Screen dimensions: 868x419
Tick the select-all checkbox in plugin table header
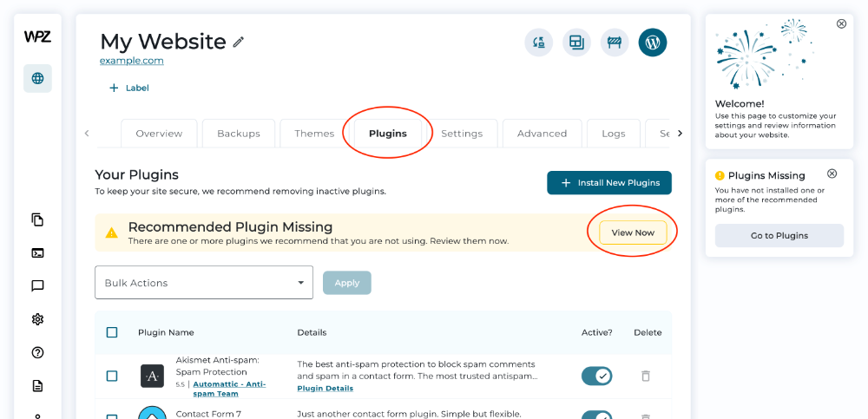click(112, 332)
